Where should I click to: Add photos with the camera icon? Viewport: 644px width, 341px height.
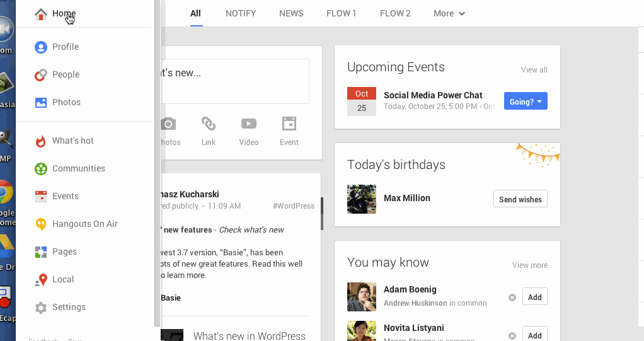pos(168,124)
